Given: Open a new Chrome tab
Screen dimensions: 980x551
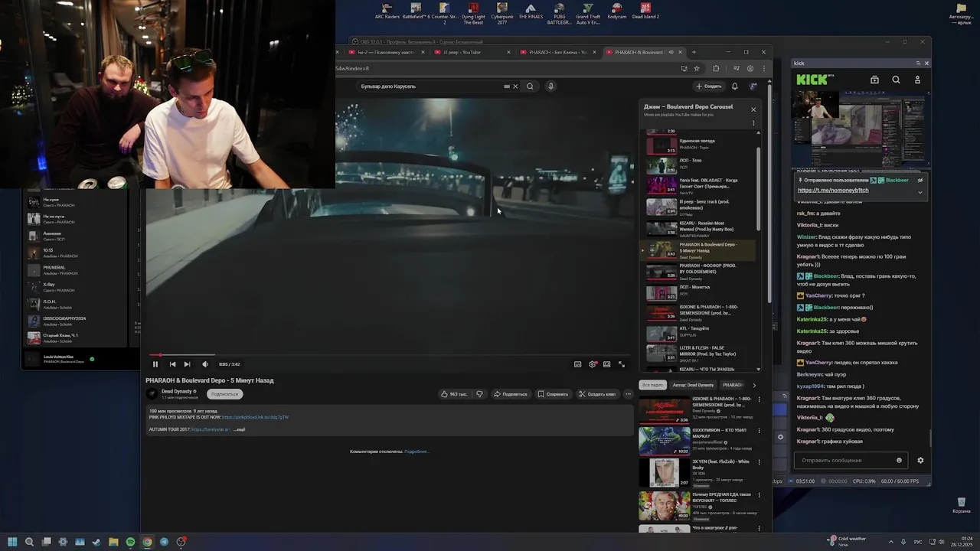Looking at the screenshot, I should [x=694, y=52].
